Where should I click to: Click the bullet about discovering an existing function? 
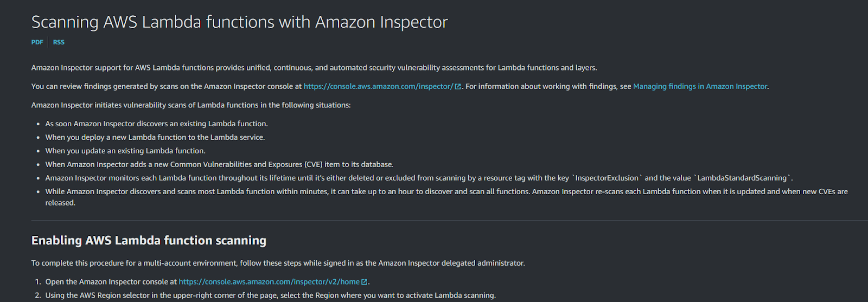click(156, 124)
